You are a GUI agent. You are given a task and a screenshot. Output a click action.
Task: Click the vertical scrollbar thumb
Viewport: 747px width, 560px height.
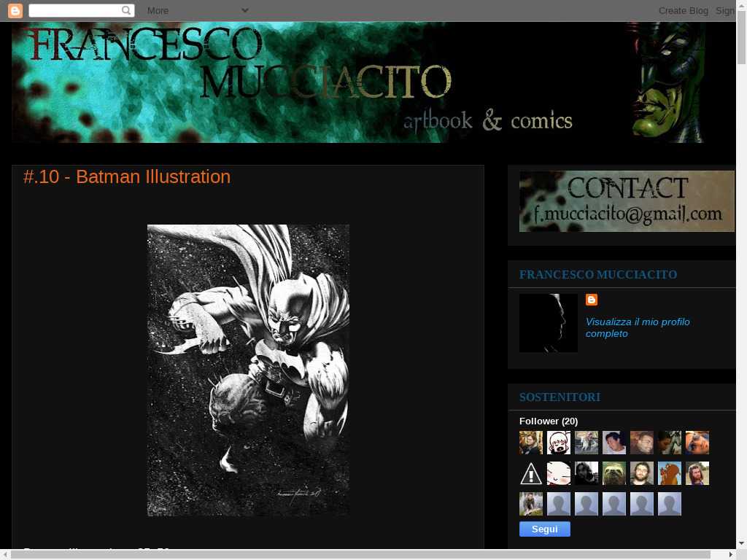[741, 37]
